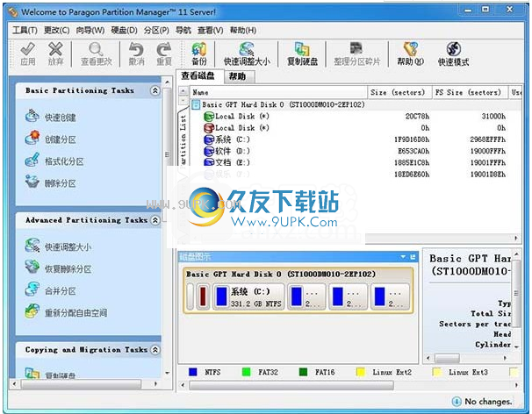Click the 撤消 (Undo) arrow icon
The image size is (532, 414).
pos(136,49)
